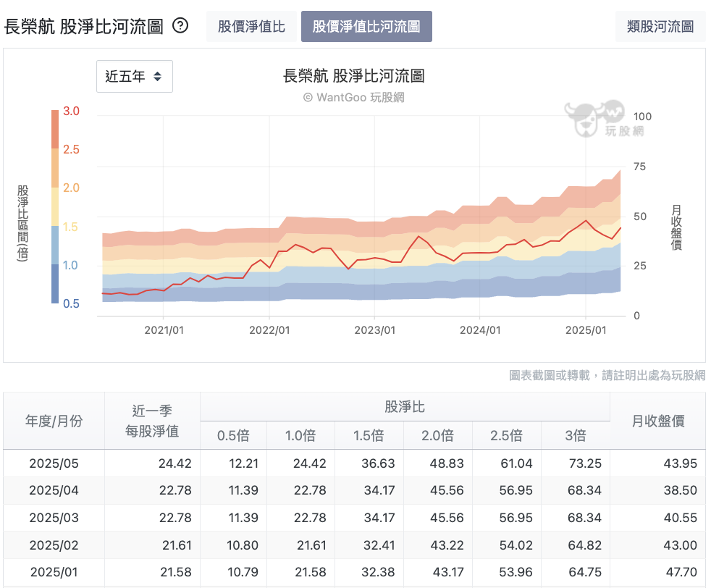Image resolution: width=711 pixels, height=588 pixels.
Task: Click the 2.0倍 column header
Action: click(x=438, y=436)
